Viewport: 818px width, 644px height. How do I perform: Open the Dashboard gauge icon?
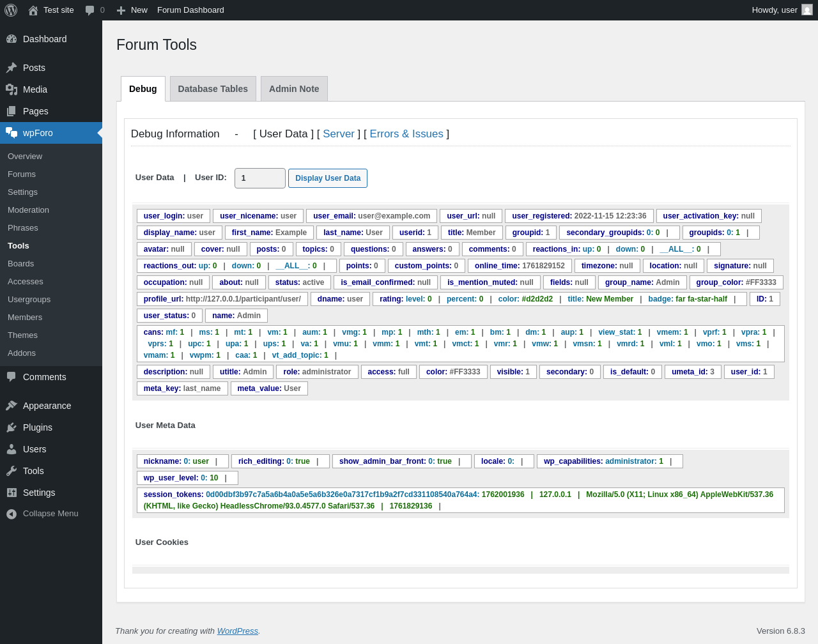12,39
